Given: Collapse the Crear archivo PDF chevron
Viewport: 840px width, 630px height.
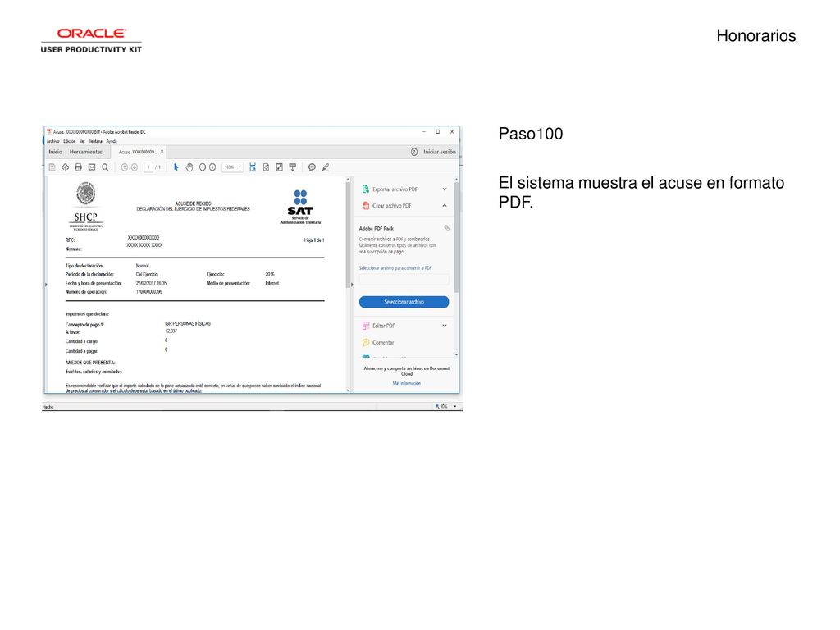Looking at the screenshot, I should coord(444,206).
